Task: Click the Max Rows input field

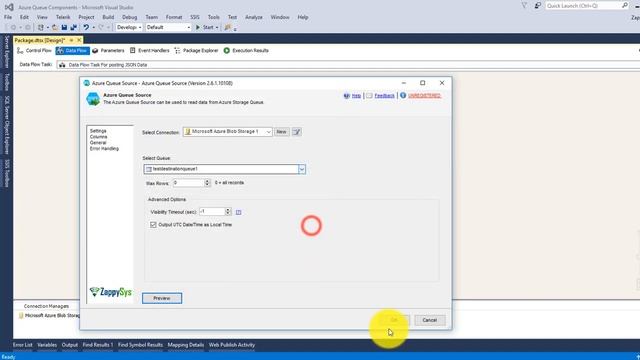Action: tap(188, 183)
